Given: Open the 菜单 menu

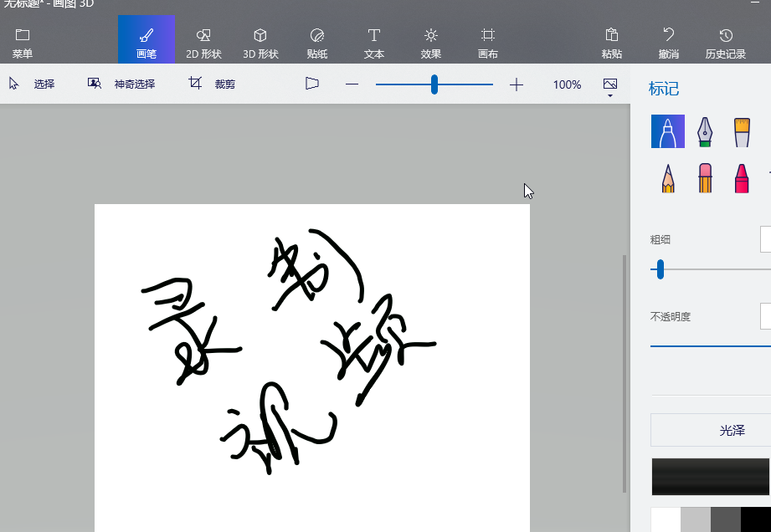Looking at the screenshot, I should tap(23, 43).
